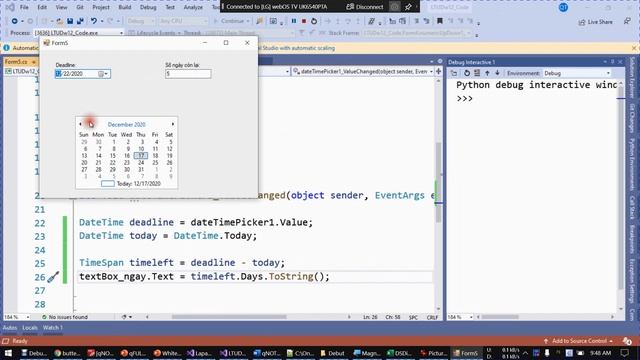This screenshot has height=360, width=640.
Task: Click the account badge icon at top right
Action: [563, 7]
